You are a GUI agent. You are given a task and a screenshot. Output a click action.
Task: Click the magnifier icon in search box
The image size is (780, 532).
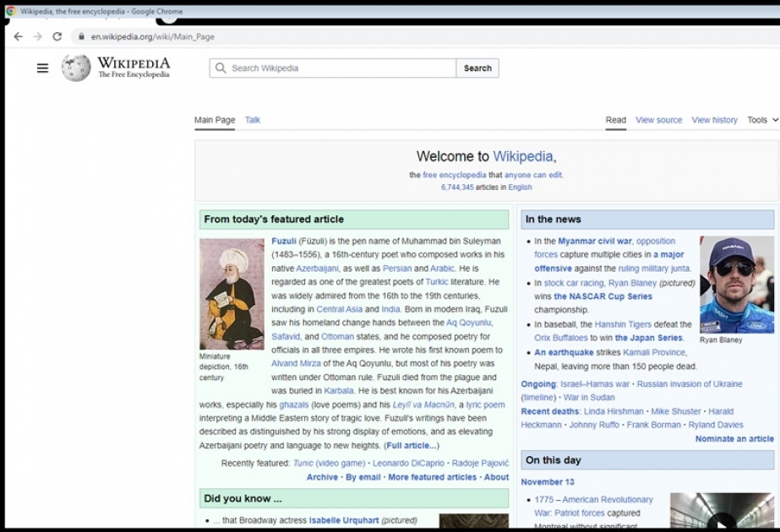click(x=221, y=68)
